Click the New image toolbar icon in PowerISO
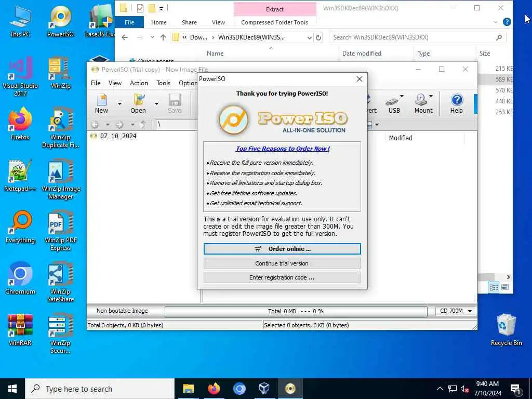Screen dimensions: 532x399 point(101,104)
